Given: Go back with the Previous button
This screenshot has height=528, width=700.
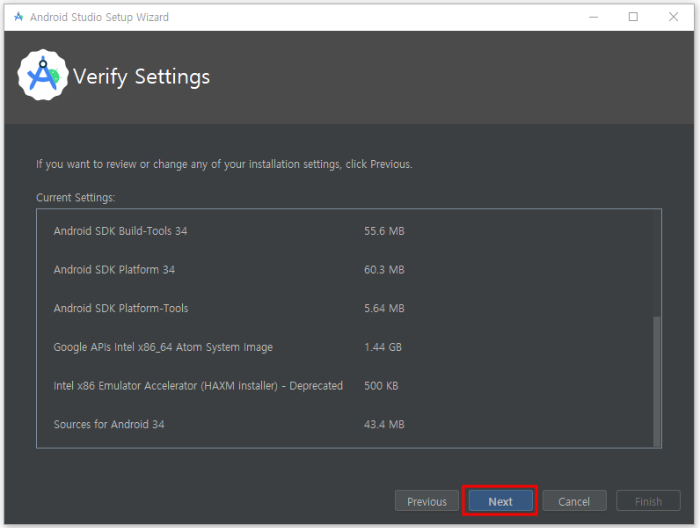Looking at the screenshot, I should [426, 501].
